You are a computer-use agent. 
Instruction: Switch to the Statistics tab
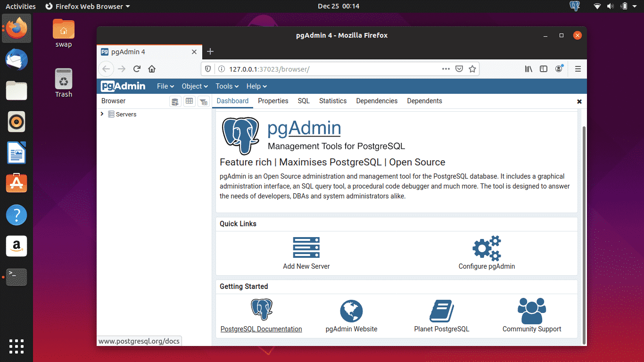[x=332, y=101]
